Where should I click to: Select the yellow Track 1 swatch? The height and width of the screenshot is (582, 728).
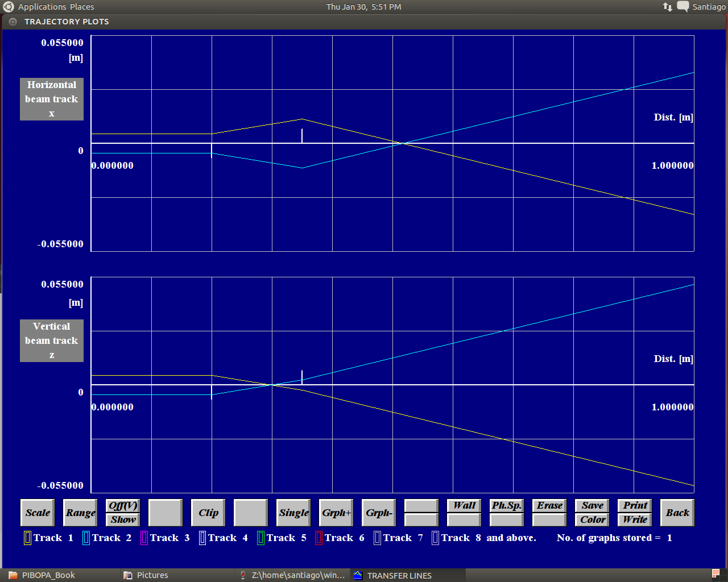(x=27, y=538)
